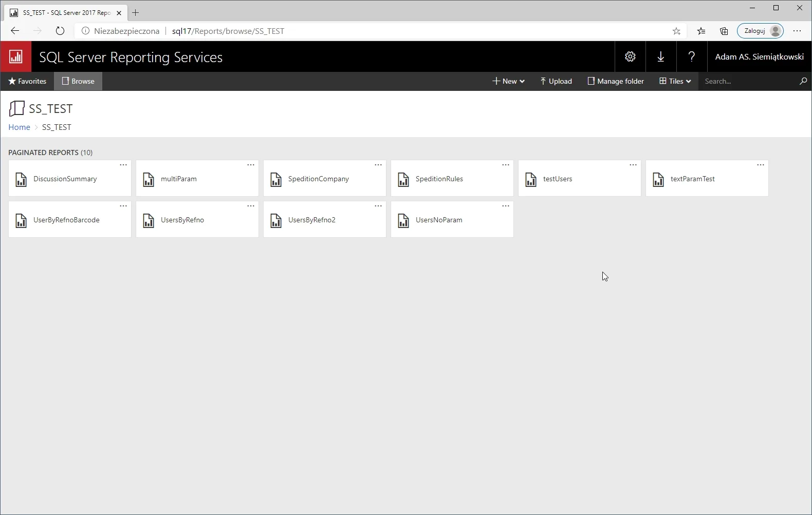812x515 pixels.
Task: Click the UsersNoParam report file icon
Action: click(x=403, y=220)
